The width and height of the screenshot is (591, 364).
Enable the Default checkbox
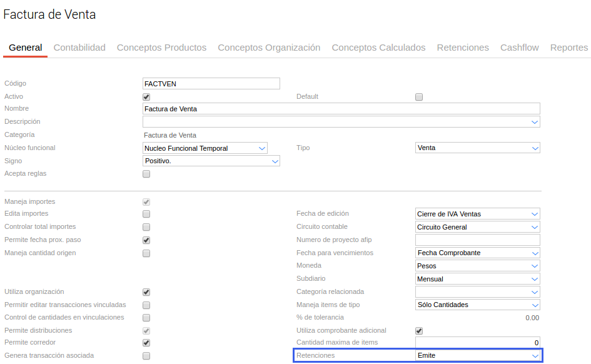pyautogui.click(x=419, y=97)
